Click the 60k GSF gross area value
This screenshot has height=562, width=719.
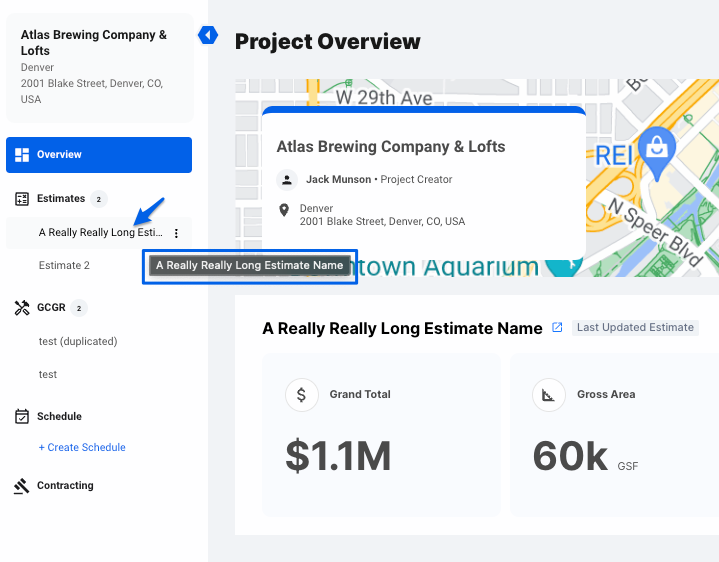tap(585, 457)
